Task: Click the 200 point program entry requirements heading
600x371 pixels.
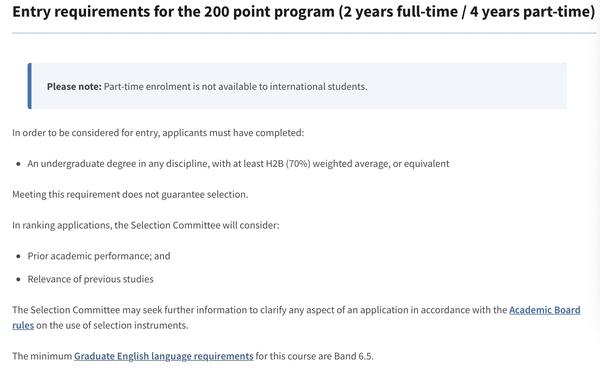Action: tap(303, 12)
